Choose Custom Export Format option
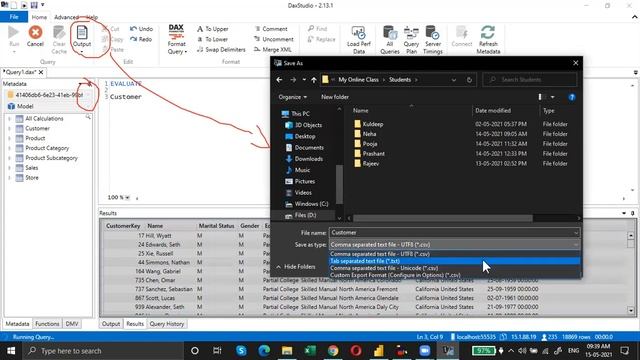Viewport: 640px width, 360px height. click(455, 275)
